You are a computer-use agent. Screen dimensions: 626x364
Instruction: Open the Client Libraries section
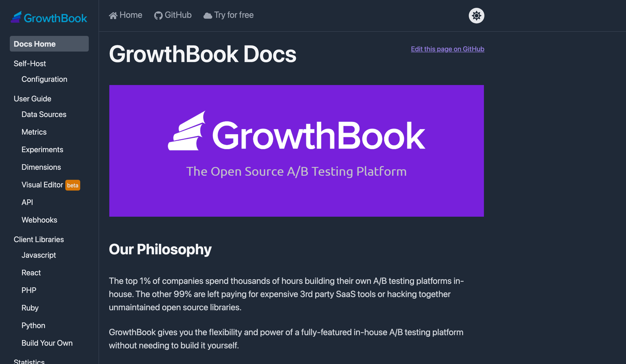[39, 239]
